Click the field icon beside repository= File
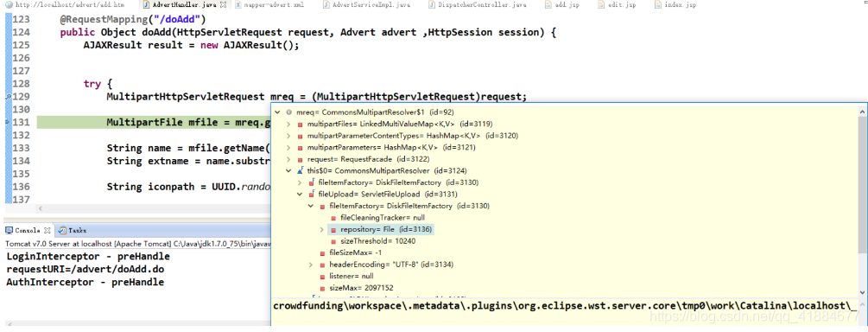 (333, 229)
